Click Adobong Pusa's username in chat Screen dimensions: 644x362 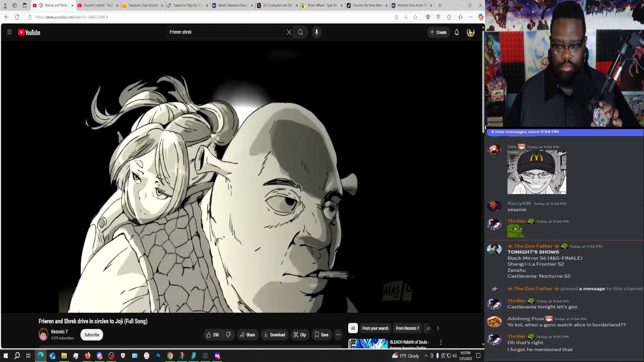(x=525, y=319)
